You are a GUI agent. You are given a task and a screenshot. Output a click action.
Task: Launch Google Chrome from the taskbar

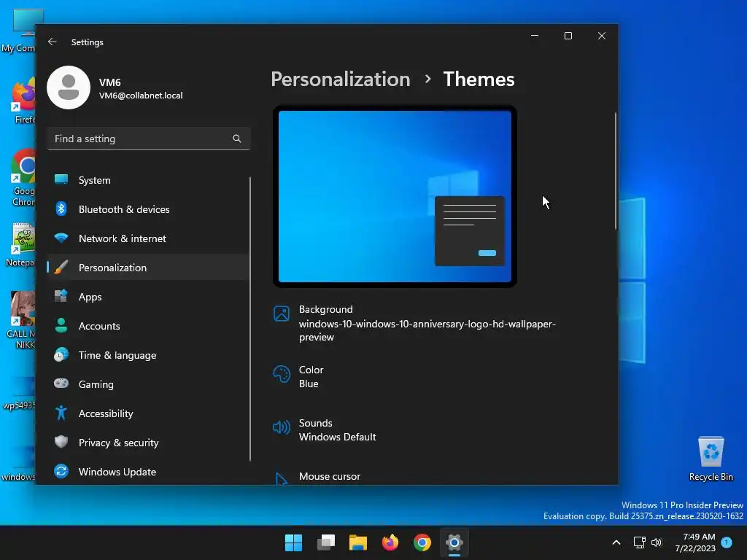422,542
